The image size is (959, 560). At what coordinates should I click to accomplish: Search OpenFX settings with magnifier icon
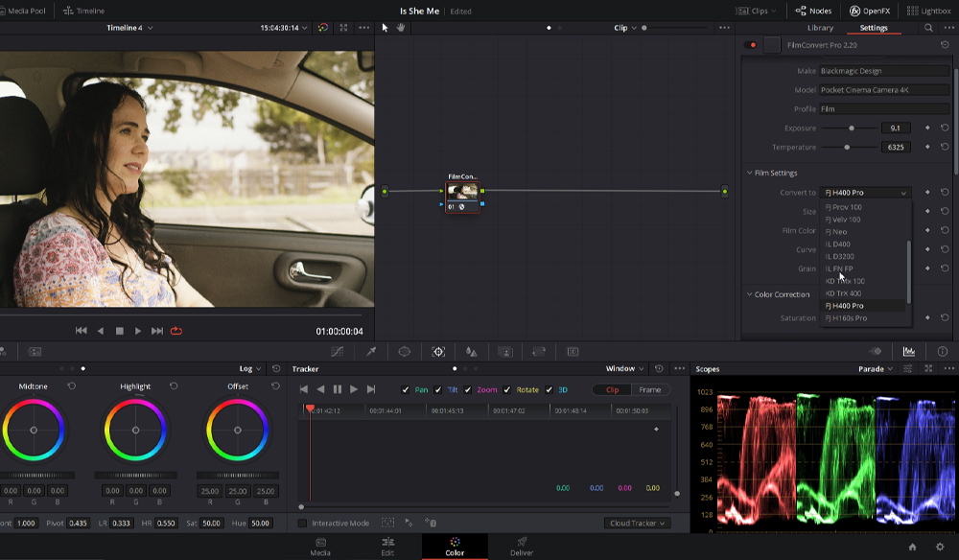tap(928, 28)
